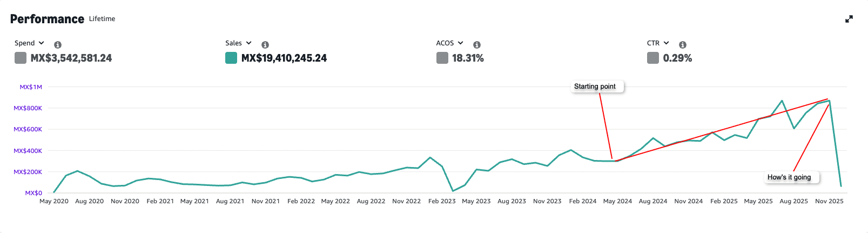Image resolution: width=868 pixels, height=233 pixels.
Task: Open the Spend metric dropdown
Action: click(30, 43)
